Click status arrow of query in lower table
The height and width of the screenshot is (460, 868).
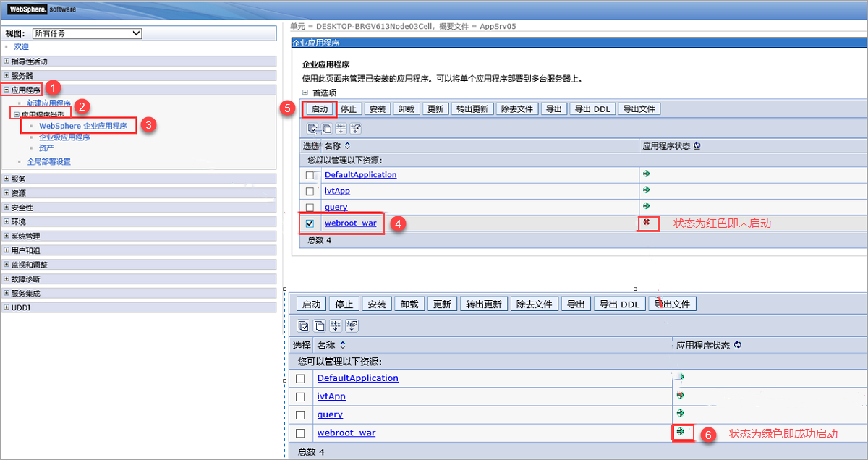click(x=680, y=413)
